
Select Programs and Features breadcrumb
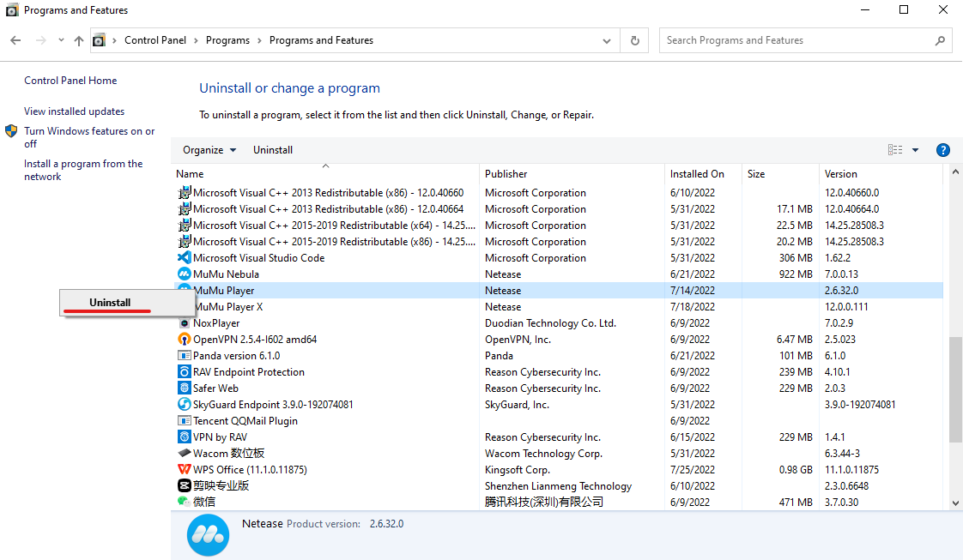coord(321,40)
